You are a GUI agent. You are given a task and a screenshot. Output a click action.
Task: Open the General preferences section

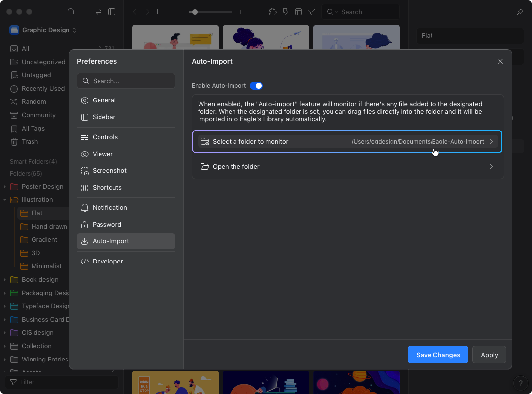point(104,100)
